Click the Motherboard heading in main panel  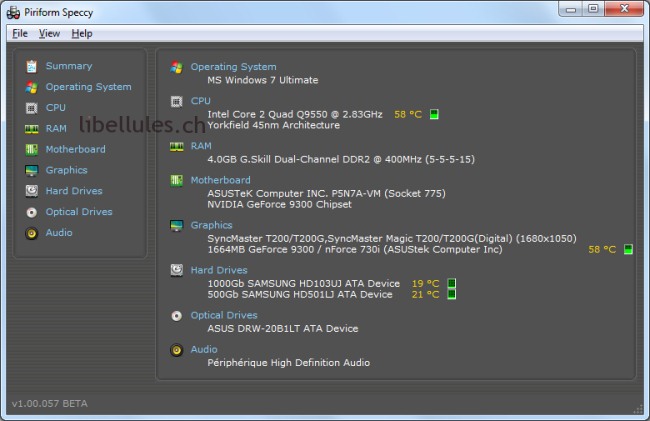221,180
